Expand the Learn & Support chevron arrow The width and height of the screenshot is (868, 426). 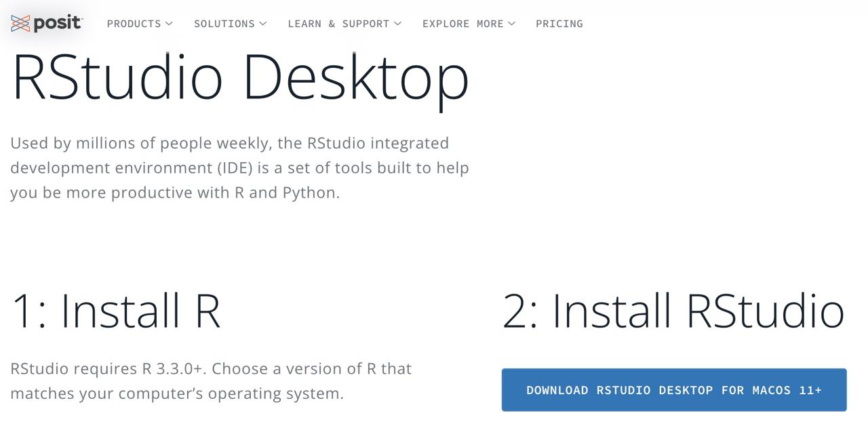[398, 24]
